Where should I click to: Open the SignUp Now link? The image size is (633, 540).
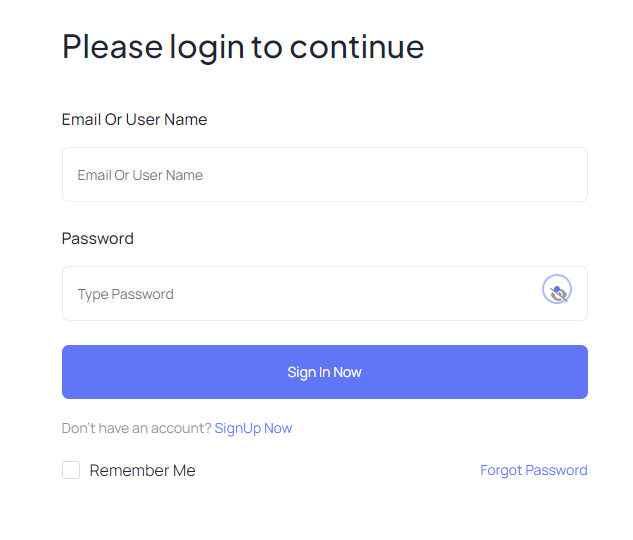[x=253, y=428]
